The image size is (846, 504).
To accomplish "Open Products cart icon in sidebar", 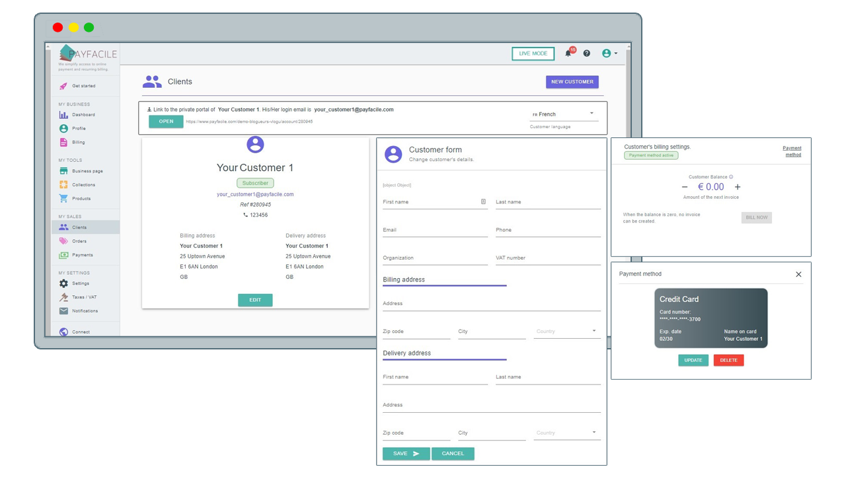I will point(63,199).
